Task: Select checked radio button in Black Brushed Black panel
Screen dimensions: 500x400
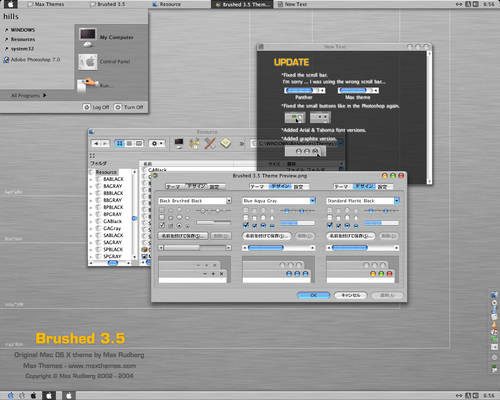Action: point(179,226)
